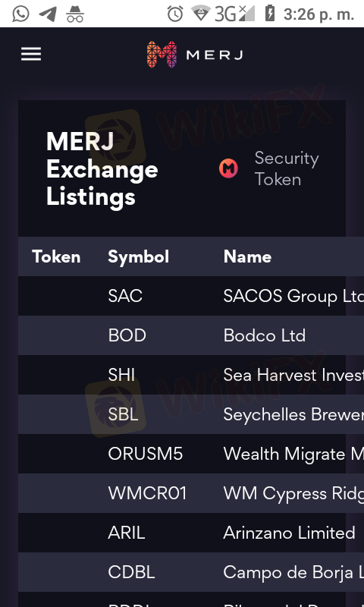Select the Arinzano Limited listing
Viewport: 364px width, 607px height.
click(191, 533)
